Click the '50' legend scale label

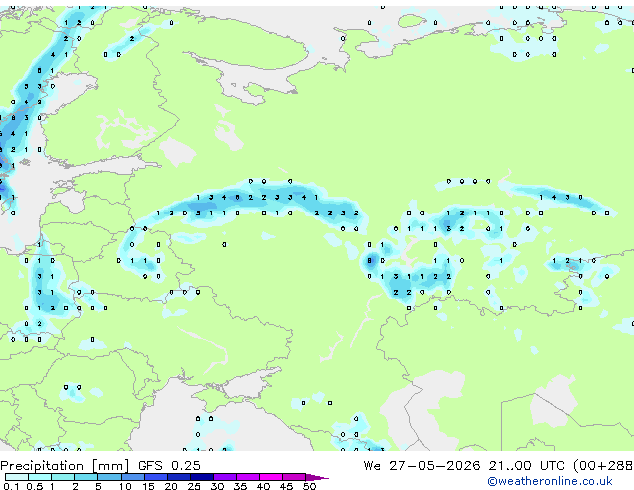(309, 486)
